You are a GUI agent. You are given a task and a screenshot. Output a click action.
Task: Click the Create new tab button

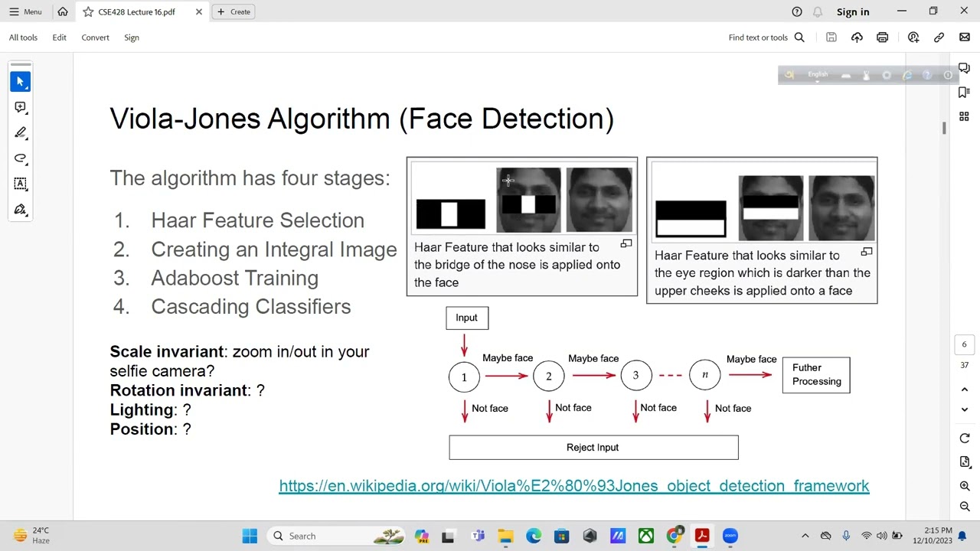234,11
